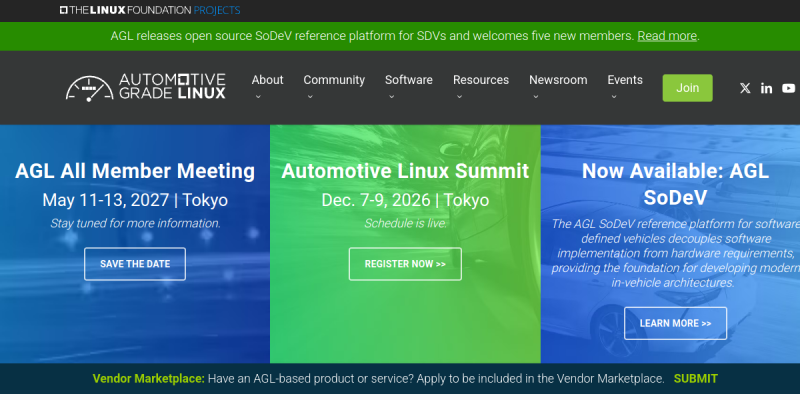Image resolution: width=800 pixels, height=400 pixels.
Task: Expand the chevron under Software
Action: pyautogui.click(x=391, y=96)
